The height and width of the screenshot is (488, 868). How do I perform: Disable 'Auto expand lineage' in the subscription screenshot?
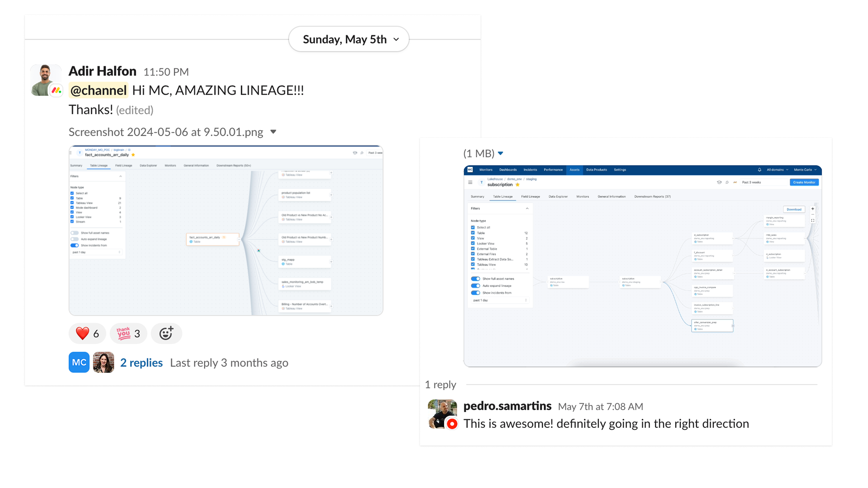[x=475, y=286]
